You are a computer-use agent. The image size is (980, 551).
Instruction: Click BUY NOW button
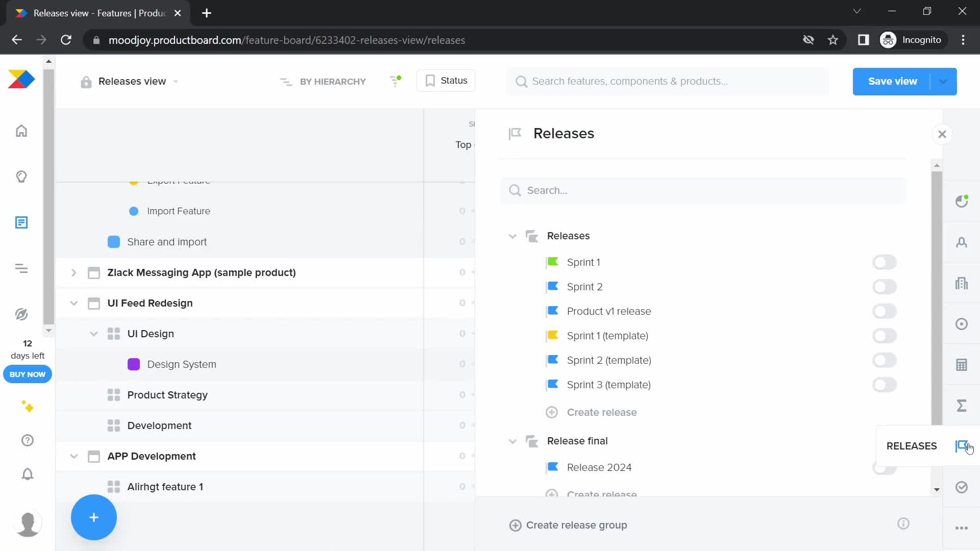click(x=28, y=374)
